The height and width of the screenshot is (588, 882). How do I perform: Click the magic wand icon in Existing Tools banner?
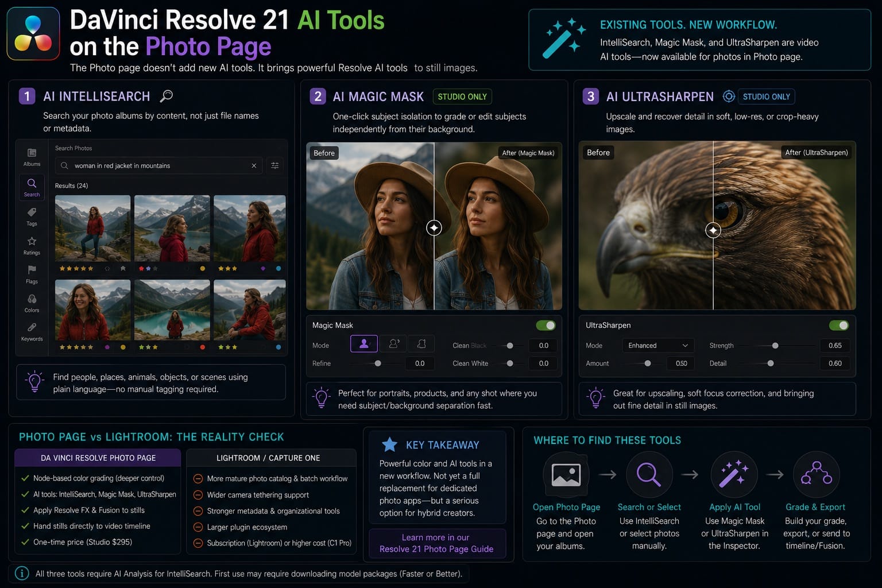click(563, 38)
